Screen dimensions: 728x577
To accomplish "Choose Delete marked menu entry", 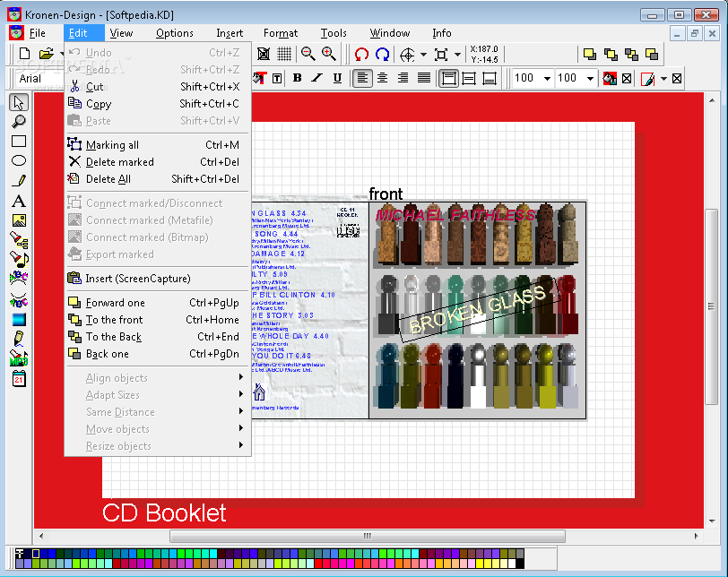I will (x=158, y=162).
